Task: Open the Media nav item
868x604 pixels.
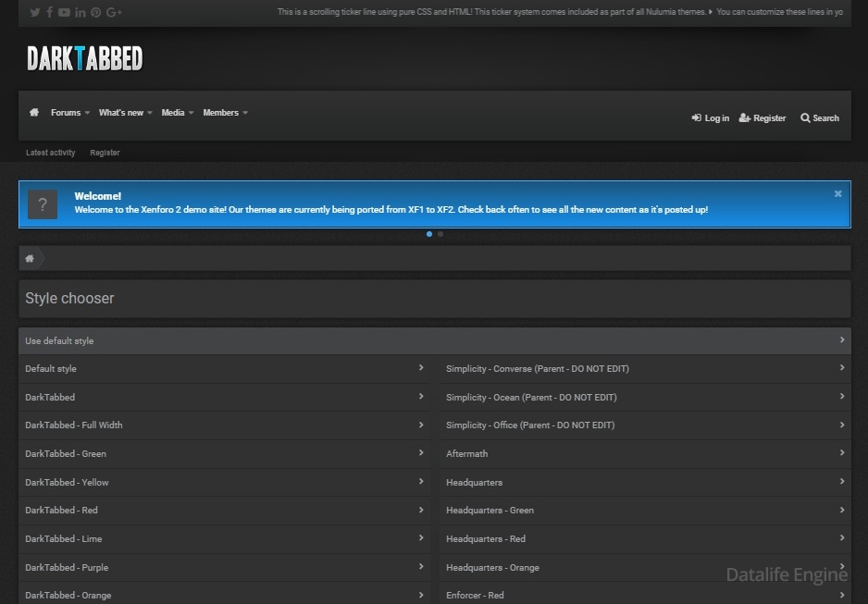Action: 173,112
